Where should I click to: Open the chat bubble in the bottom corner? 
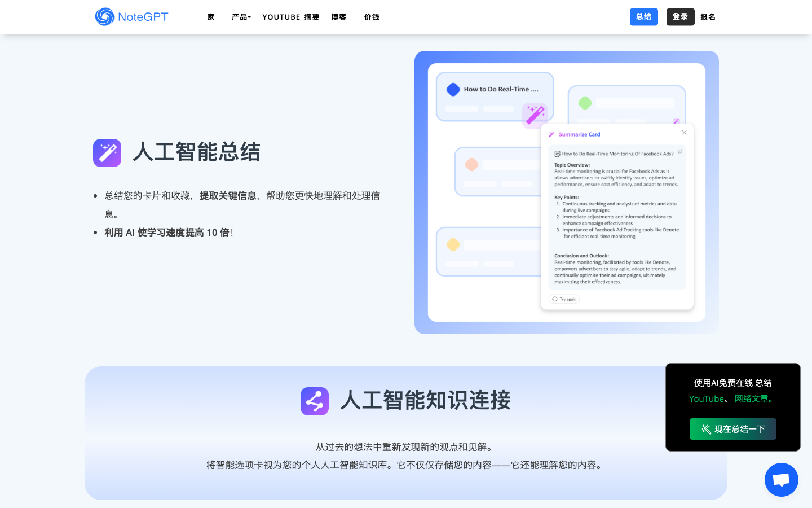781,479
